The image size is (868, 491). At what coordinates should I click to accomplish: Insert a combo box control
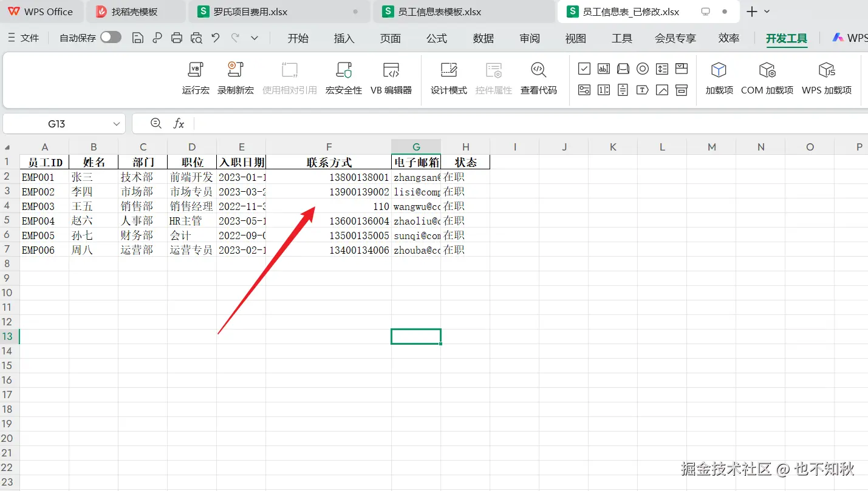682,69
